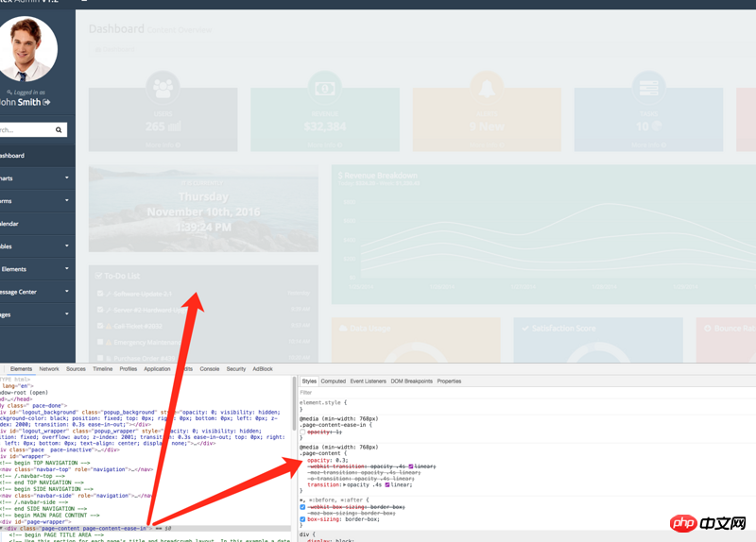
Task: Open the Computed styles tab
Action: click(333, 381)
